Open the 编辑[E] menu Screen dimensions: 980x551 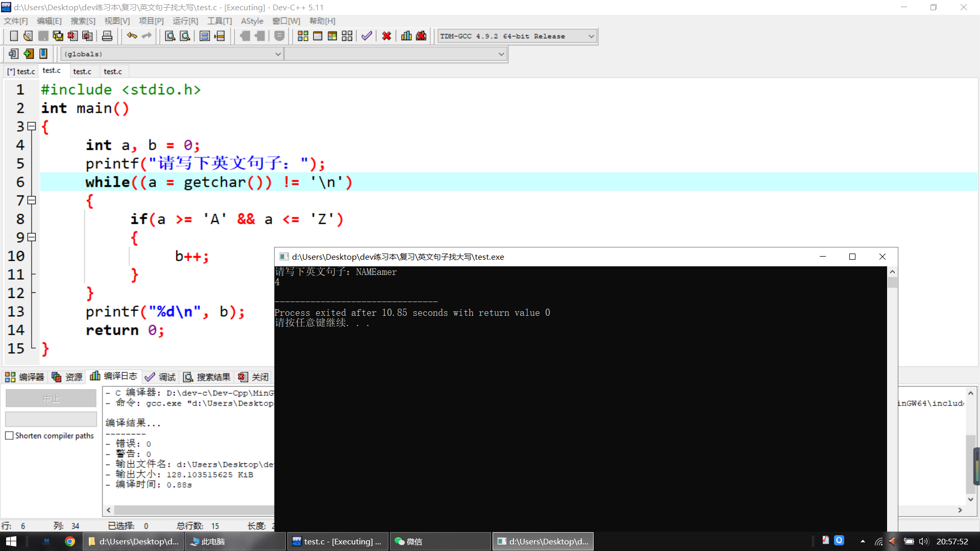[49, 21]
